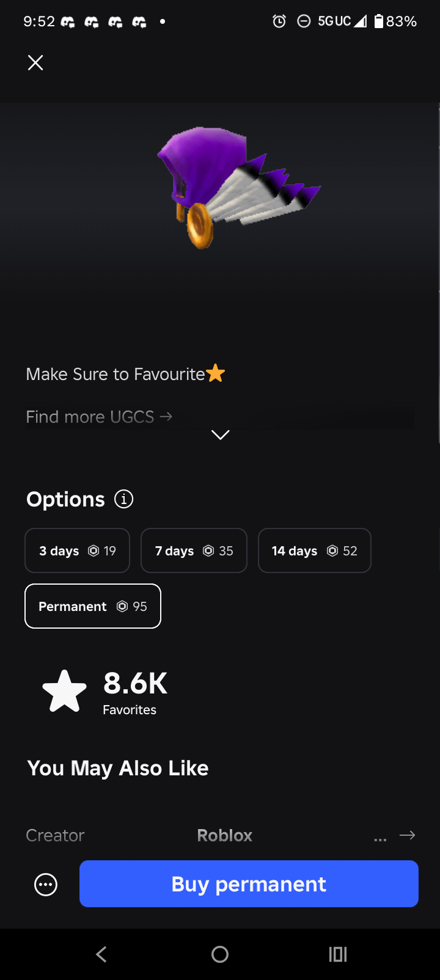Open the Android recent apps button
This screenshot has width=440, height=980.
[338, 954]
